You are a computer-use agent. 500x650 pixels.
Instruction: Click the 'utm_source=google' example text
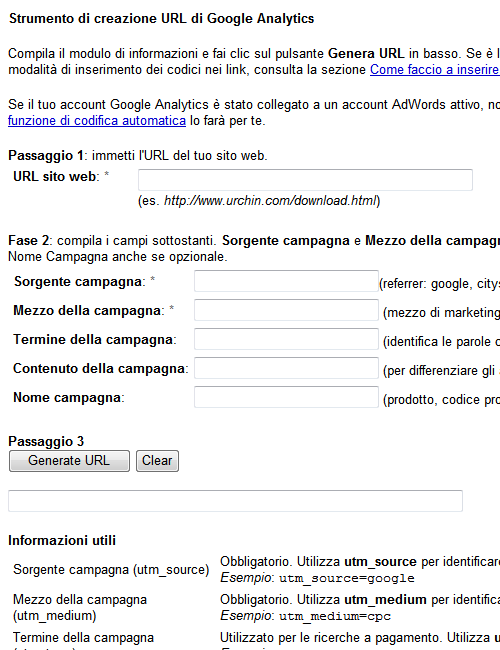click(347, 578)
